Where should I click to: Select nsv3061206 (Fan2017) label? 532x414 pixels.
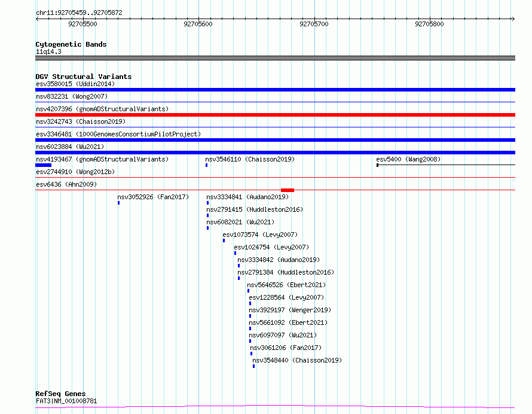(x=286, y=348)
